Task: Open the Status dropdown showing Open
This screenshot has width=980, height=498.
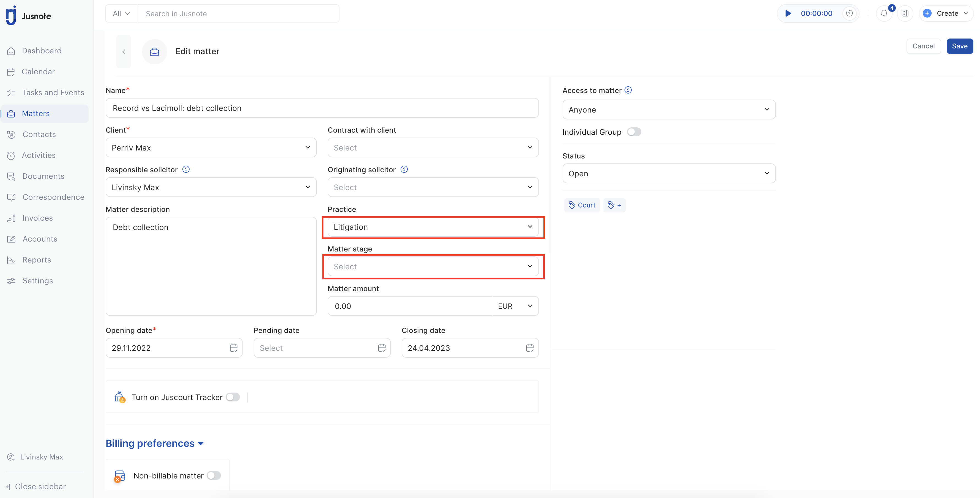Action: tap(669, 174)
